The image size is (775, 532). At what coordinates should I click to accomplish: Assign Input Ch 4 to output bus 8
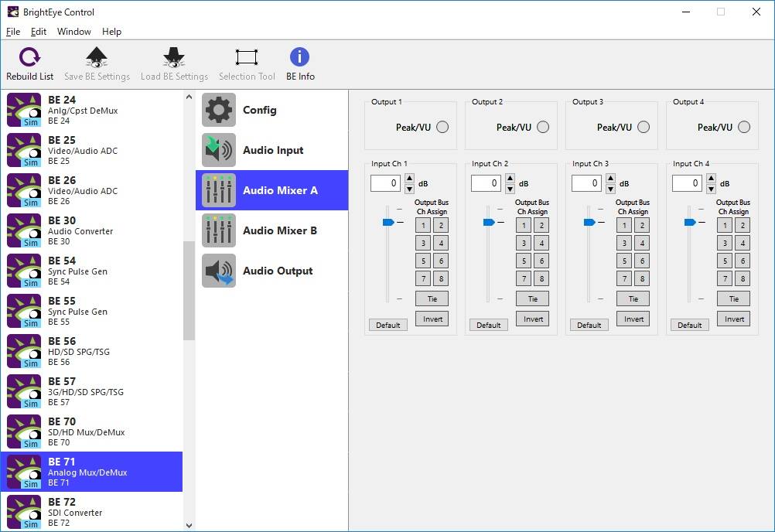743,278
